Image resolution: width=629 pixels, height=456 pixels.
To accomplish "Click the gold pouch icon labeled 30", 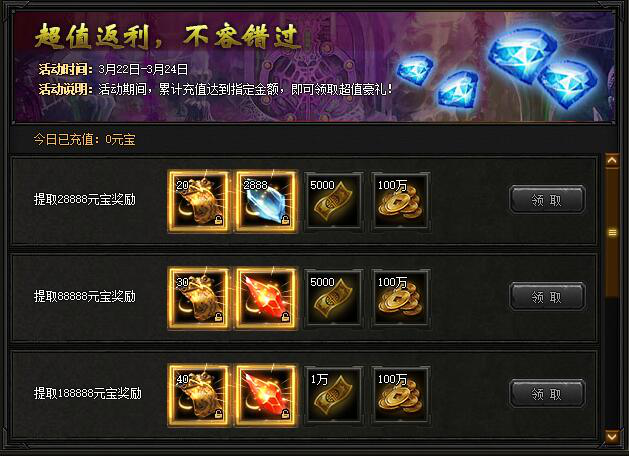I will 199,298.
